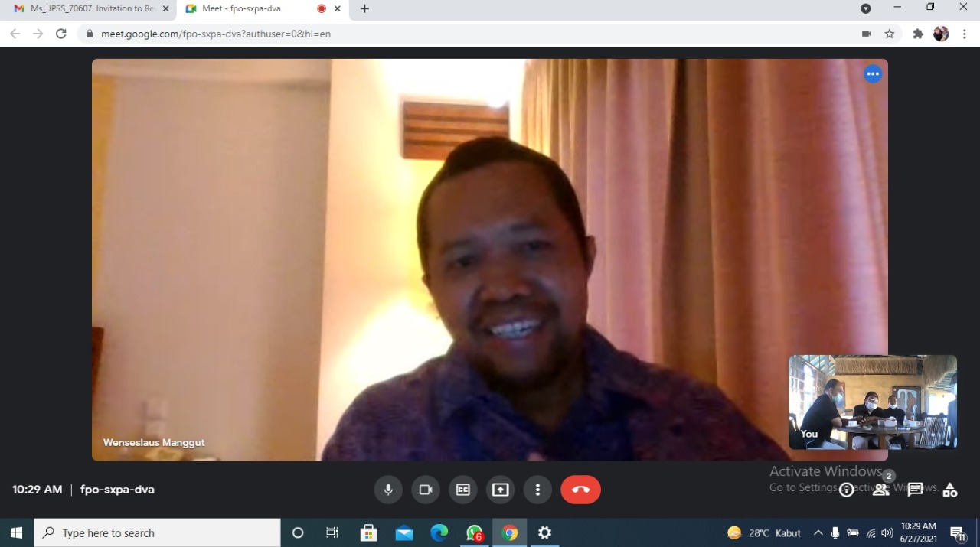Open the in-call chat panel

[915, 490]
